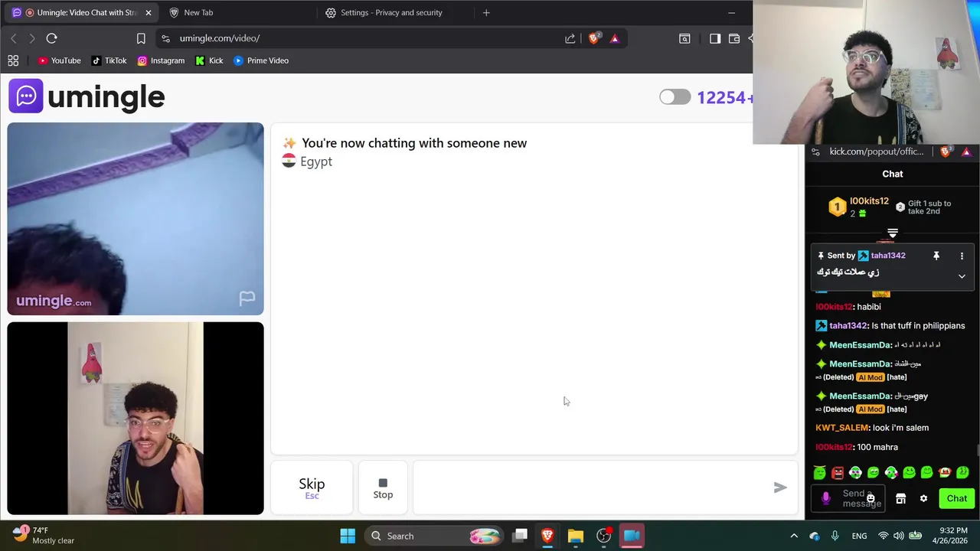Click Brave Shields icon in Kick popout
Image resolution: width=980 pixels, height=551 pixels.
tap(945, 152)
